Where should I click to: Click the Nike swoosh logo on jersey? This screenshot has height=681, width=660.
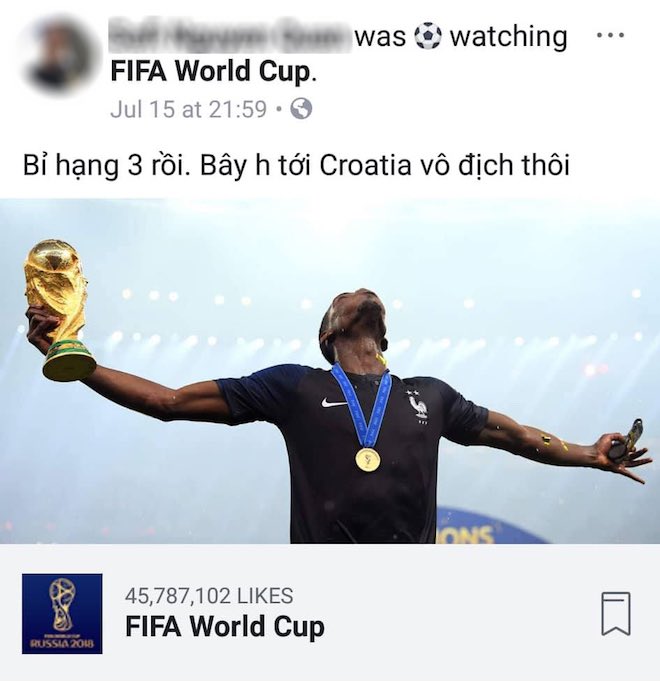334,402
